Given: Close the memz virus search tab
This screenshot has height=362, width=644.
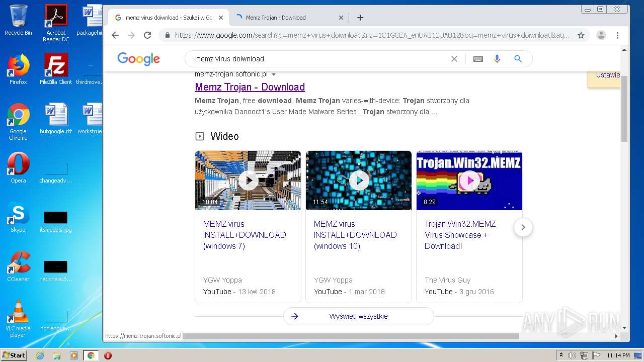Looking at the screenshot, I should (220, 18).
